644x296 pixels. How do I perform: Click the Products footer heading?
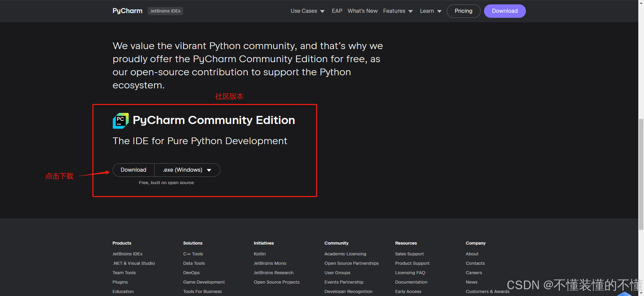tap(122, 243)
